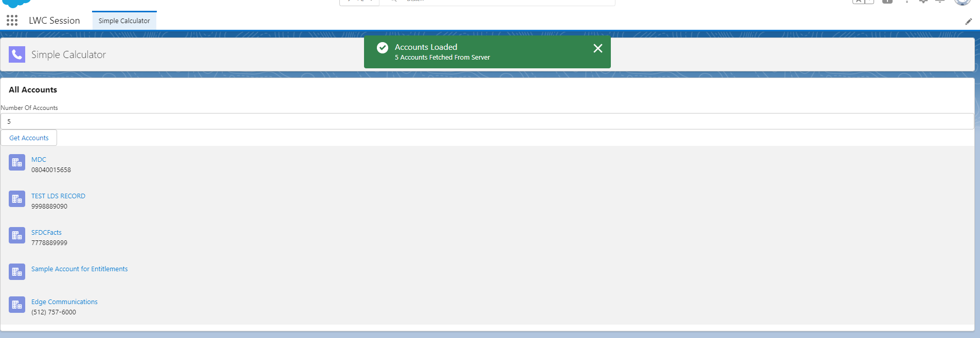Click the green success checkmark icon
Screen dimensions: 980x338
coord(383,48)
